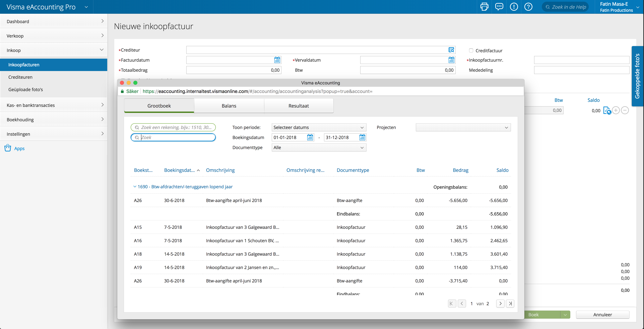The image size is (644, 329).
Task: Click the Inkoopfactuurnr. input field
Action: pos(582,60)
